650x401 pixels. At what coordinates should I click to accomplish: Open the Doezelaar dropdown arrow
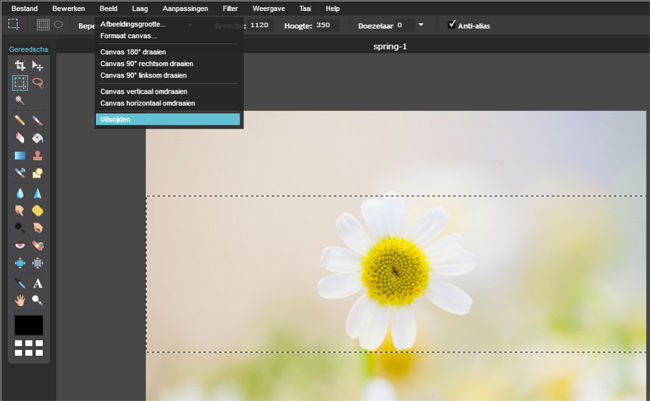pos(421,25)
